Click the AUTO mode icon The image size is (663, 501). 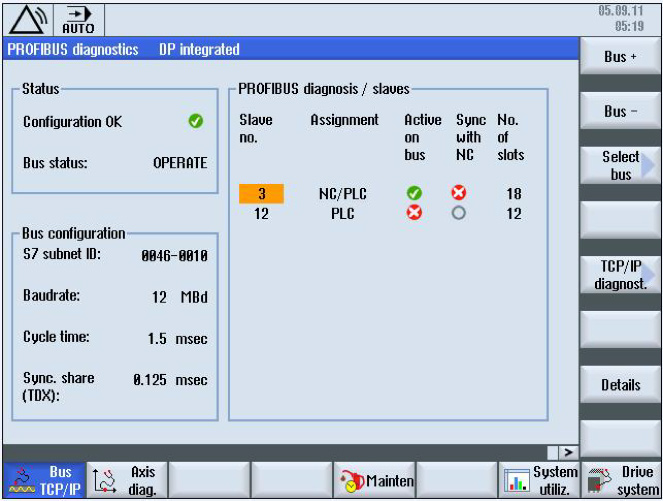pos(79,20)
